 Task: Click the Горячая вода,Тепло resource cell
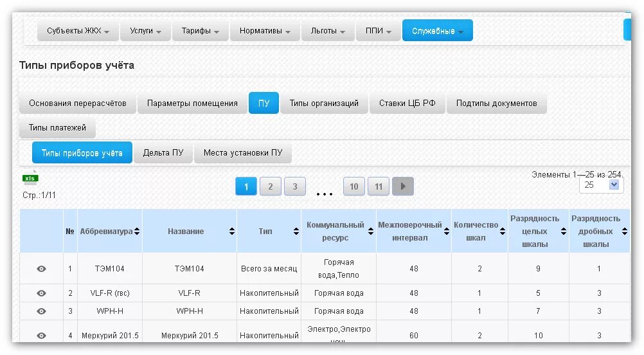(339, 269)
